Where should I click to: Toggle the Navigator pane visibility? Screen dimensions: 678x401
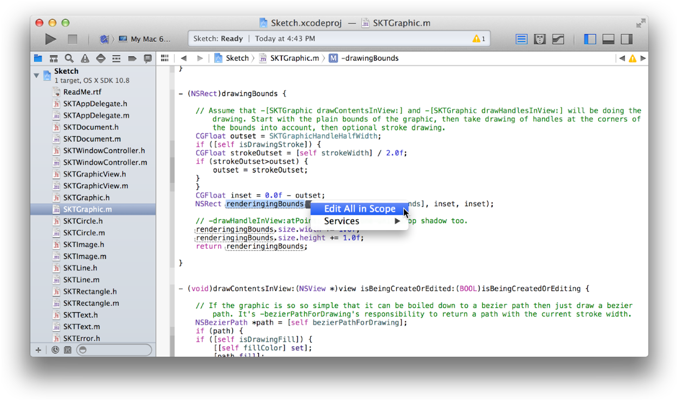click(590, 39)
